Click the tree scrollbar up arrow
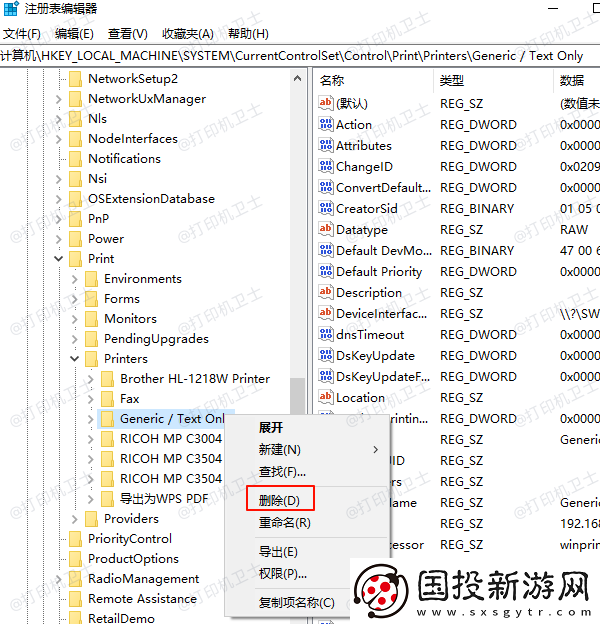The height and width of the screenshot is (624, 600). (x=297, y=78)
